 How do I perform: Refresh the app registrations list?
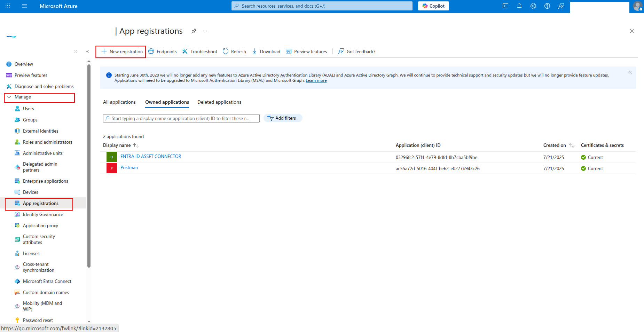(234, 52)
